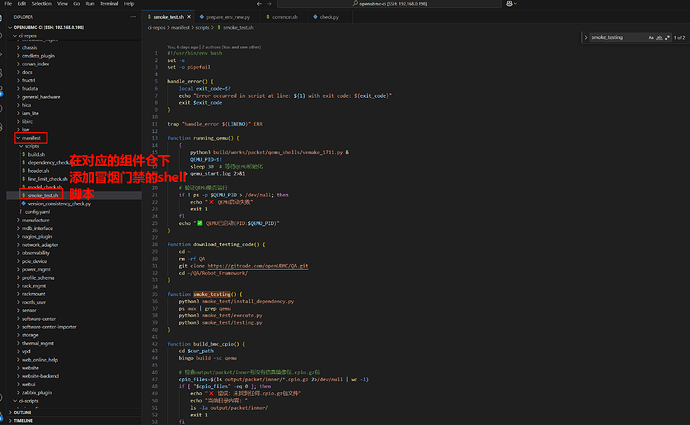The image size is (690, 425).
Task: Switch to the common.sh tab
Action: coord(285,17)
